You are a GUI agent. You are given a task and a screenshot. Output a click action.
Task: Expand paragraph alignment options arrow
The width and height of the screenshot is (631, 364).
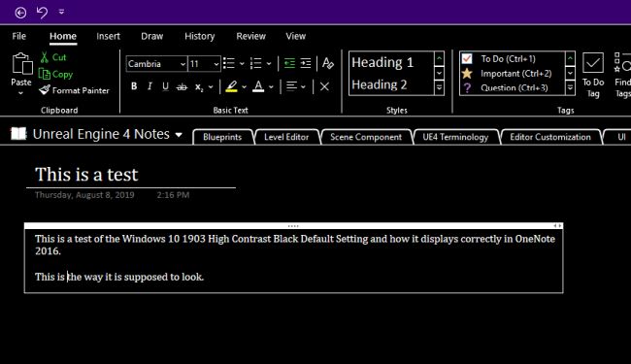pos(303,87)
